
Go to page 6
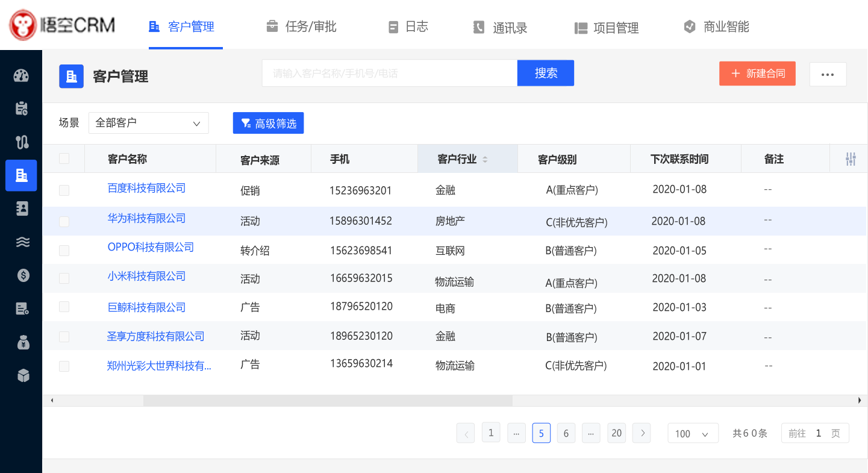pyautogui.click(x=566, y=433)
